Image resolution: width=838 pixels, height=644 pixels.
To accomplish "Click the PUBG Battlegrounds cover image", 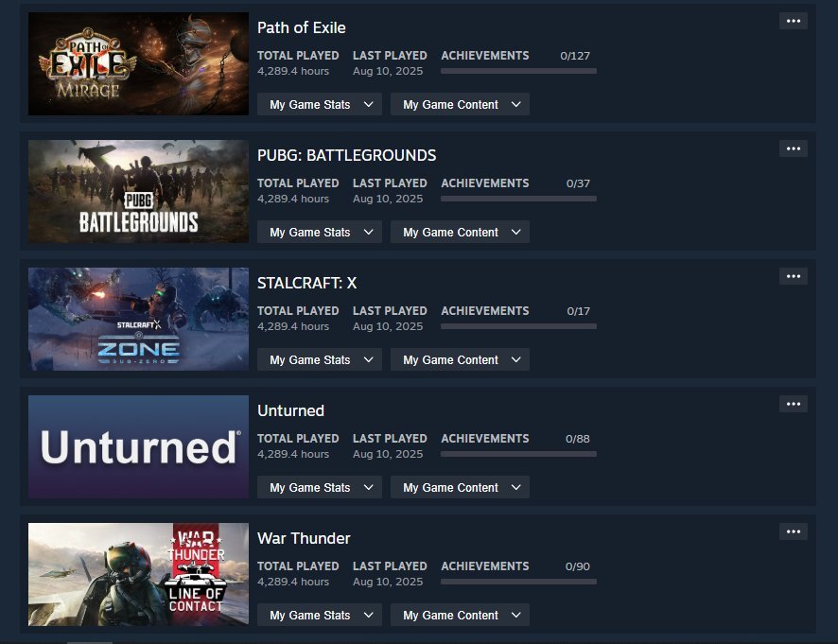I will (x=138, y=191).
